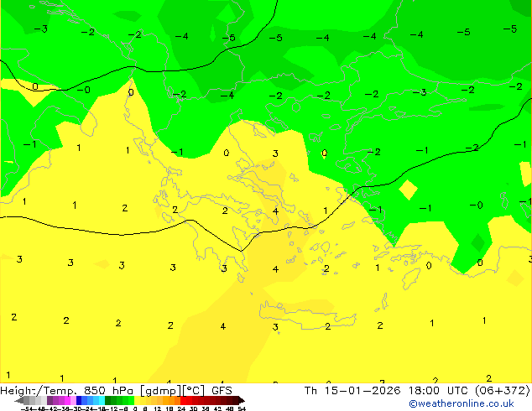Click the '30' legend scale value
The image size is (532, 411).
coord(193,408)
